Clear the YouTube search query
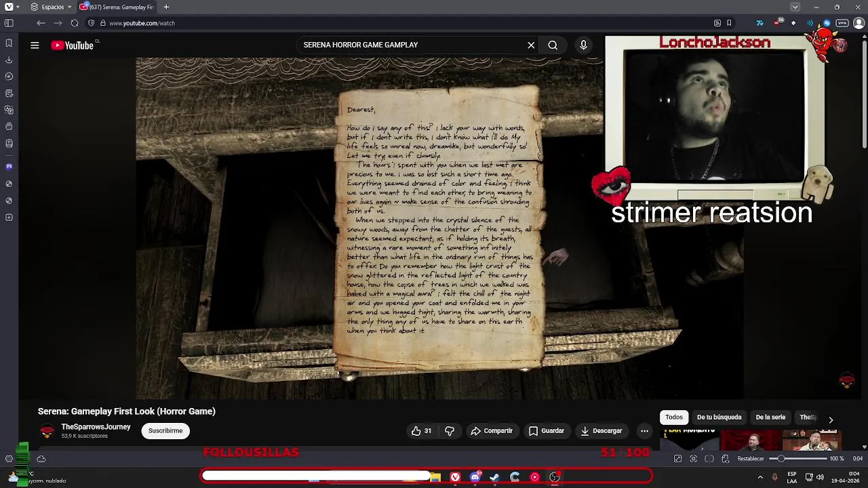 point(531,45)
